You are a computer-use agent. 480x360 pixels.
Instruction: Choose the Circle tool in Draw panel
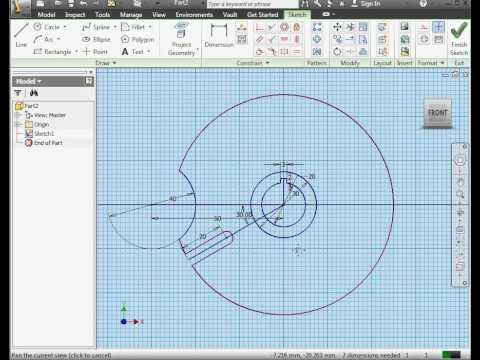coord(47,27)
